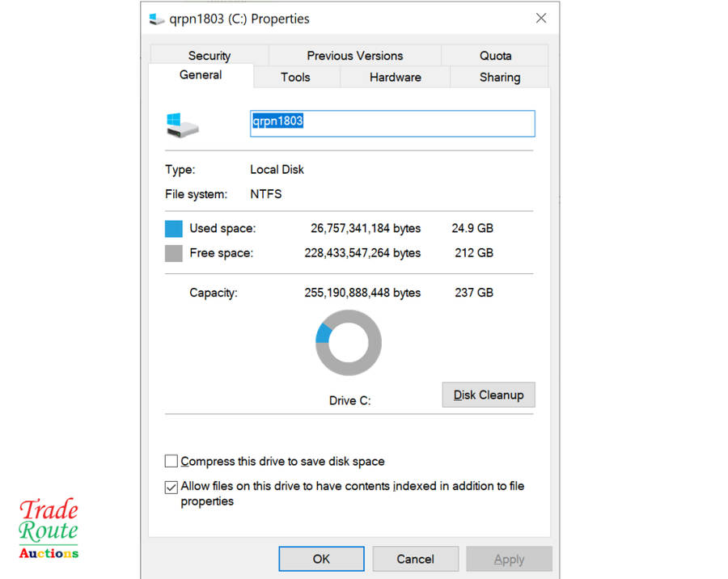Click the disk usage donut chart
The width and height of the screenshot is (728, 579).
click(348, 343)
